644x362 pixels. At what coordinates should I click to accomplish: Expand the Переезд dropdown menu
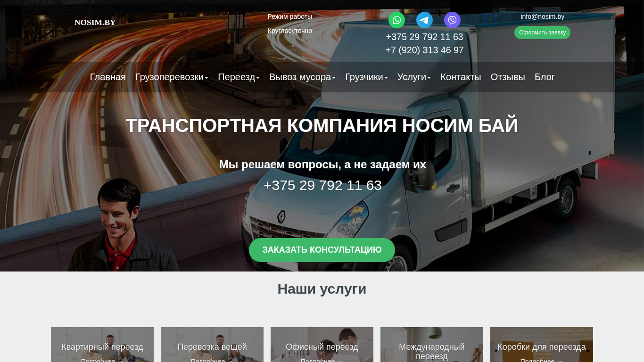pos(239,77)
